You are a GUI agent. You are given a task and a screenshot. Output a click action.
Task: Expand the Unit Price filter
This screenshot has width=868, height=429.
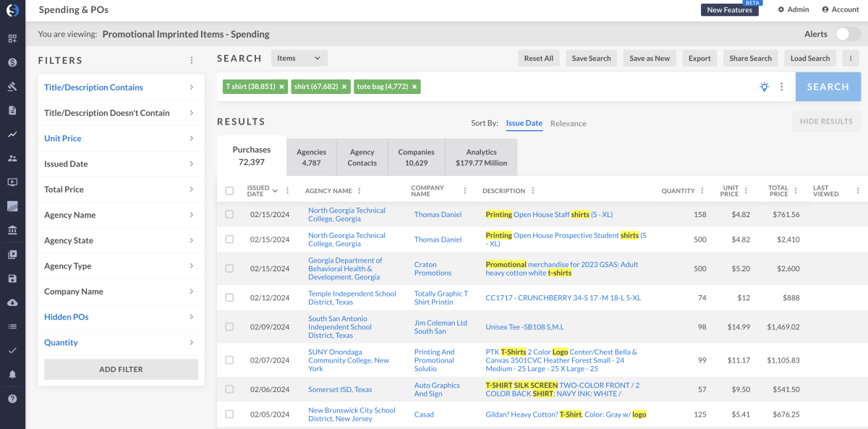click(x=121, y=138)
